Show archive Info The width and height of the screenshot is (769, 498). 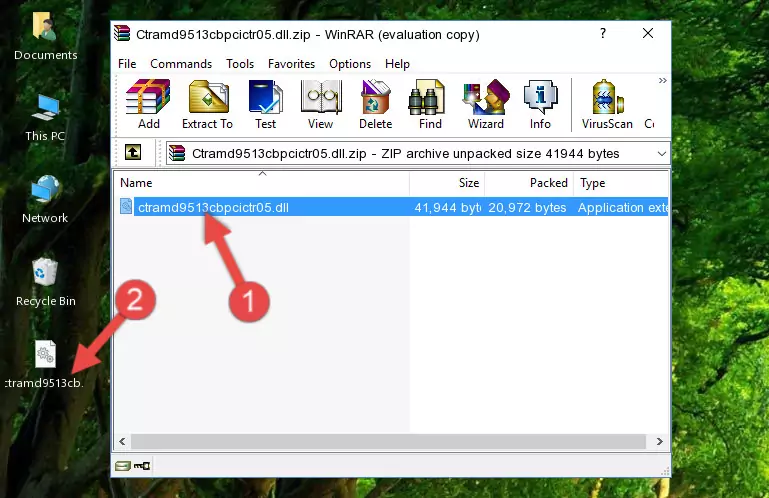point(540,104)
